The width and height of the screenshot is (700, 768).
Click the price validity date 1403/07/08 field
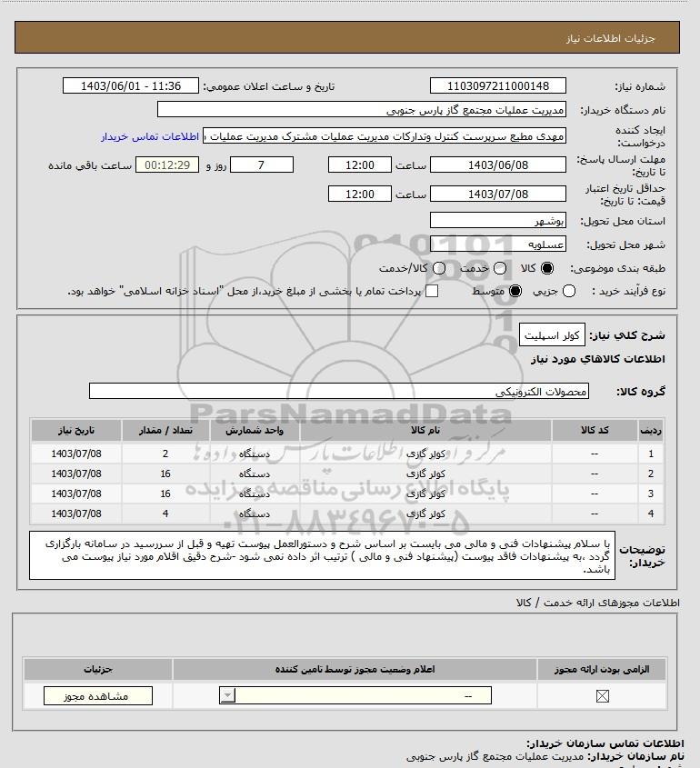[x=497, y=194]
